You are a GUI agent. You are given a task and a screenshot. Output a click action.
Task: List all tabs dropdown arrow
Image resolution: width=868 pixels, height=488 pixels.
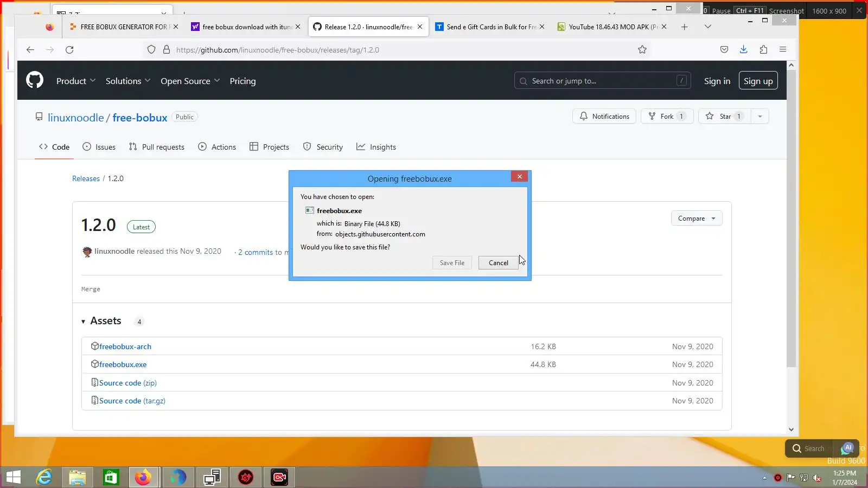[x=708, y=27]
